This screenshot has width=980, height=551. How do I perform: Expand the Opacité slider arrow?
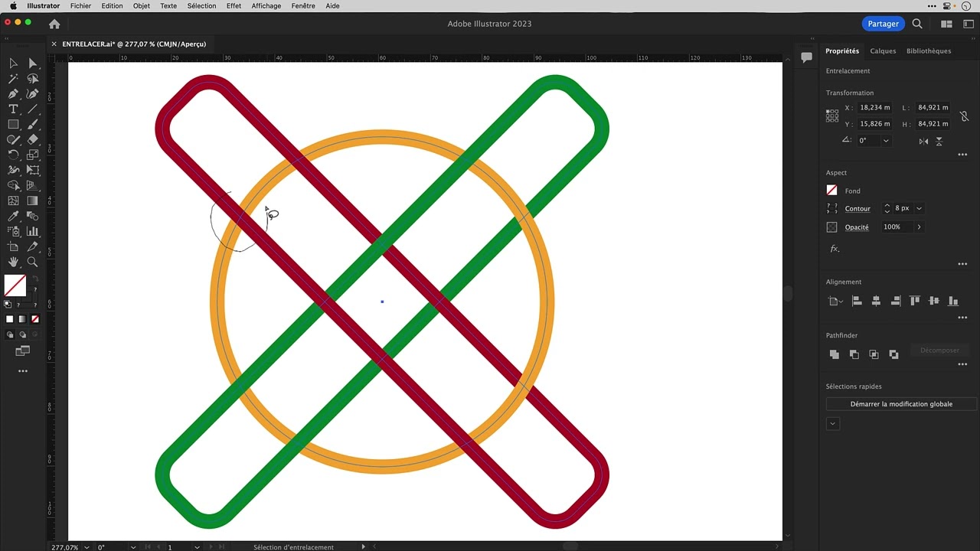[919, 227]
